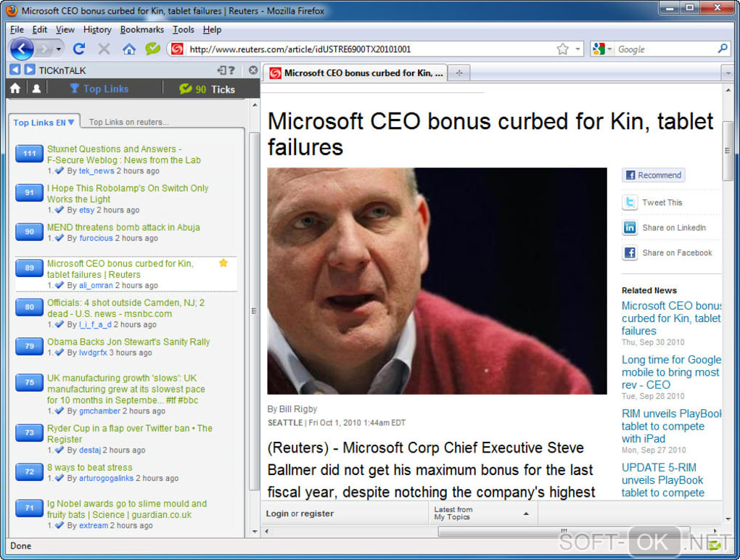This screenshot has height=560, width=740.
Task: Open Obama Backs Jon Stewart's Sanity Rally
Action: coord(128,342)
